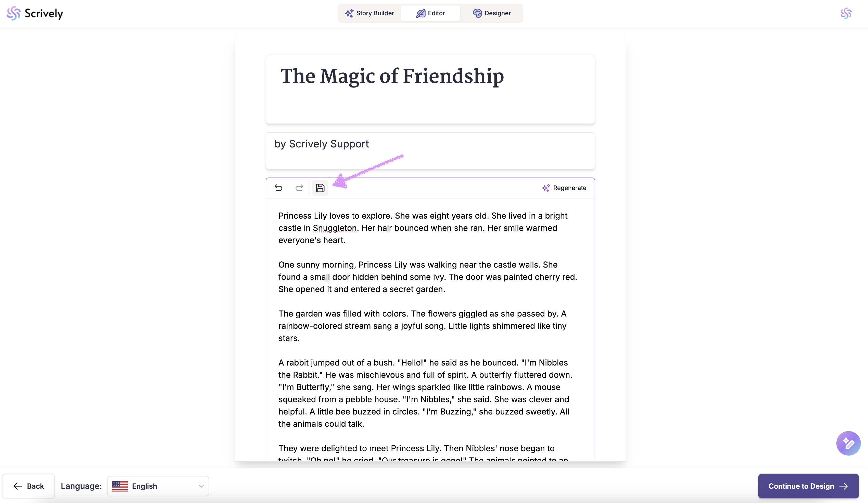868x503 pixels.
Task: Click the language dropdown chevron arrow
Action: pyautogui.click(x=201, y=486)
